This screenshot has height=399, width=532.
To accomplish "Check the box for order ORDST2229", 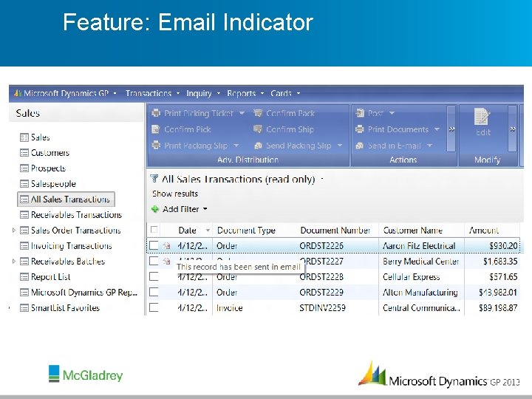I will [154, 292].
